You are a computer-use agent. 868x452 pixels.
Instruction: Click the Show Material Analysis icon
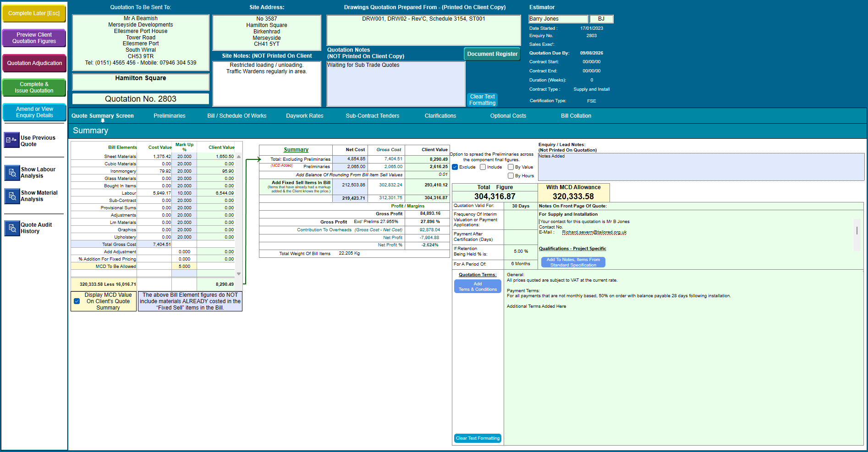pyautogui.click(x=12, y=196)
